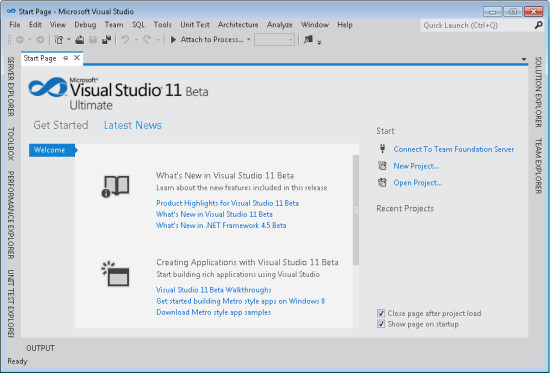Pin the Start Page tab with pushpin icon

point(66,58)
